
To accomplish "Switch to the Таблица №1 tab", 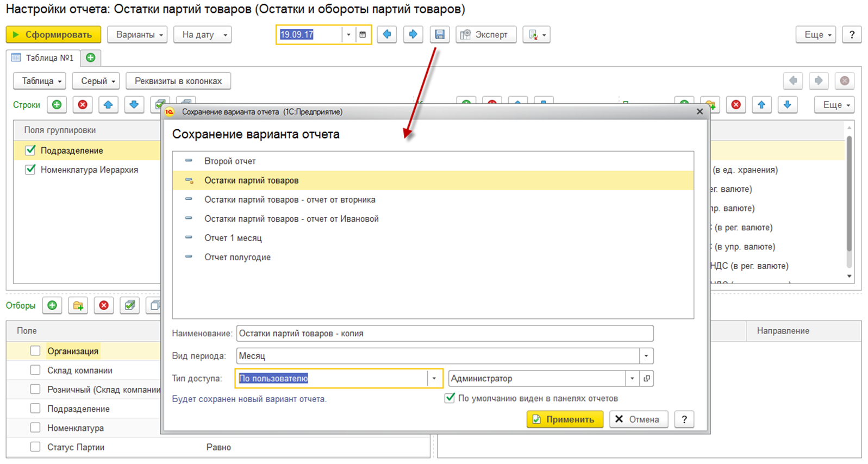I will coord(43,58).
